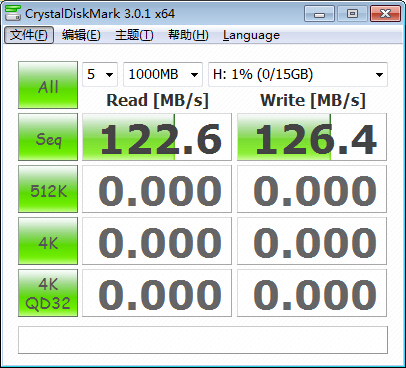The height and width of the screenshot is (368, 406).
Task: Click the Read [MB/s] column header
Action: coord(157,100)
